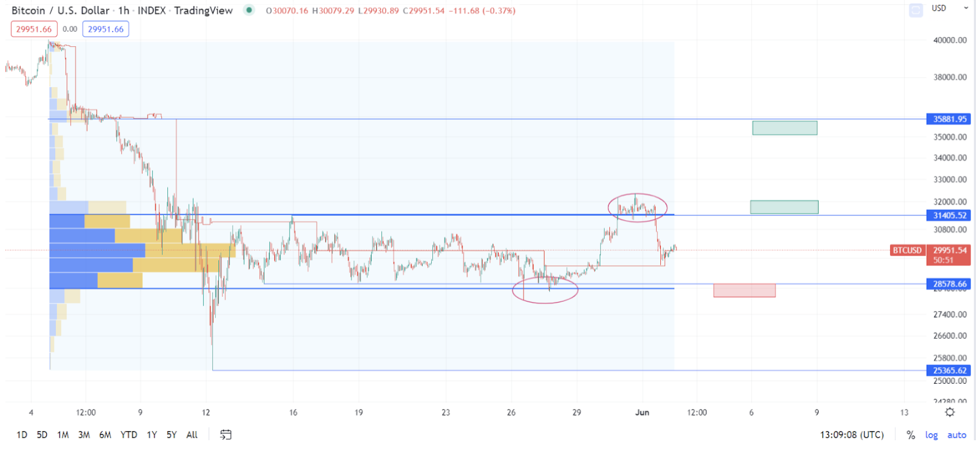
Task: Toggle percent scale mode
Action: coord(910,435)
